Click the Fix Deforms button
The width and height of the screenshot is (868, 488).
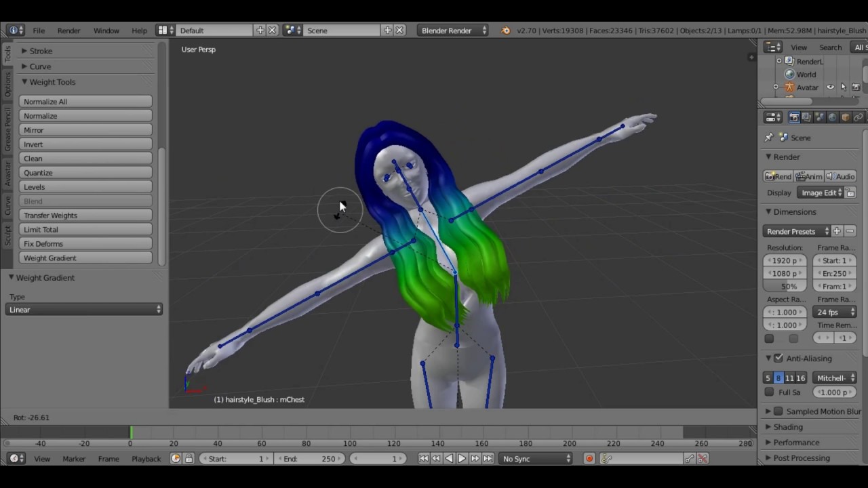click(85, 244)
